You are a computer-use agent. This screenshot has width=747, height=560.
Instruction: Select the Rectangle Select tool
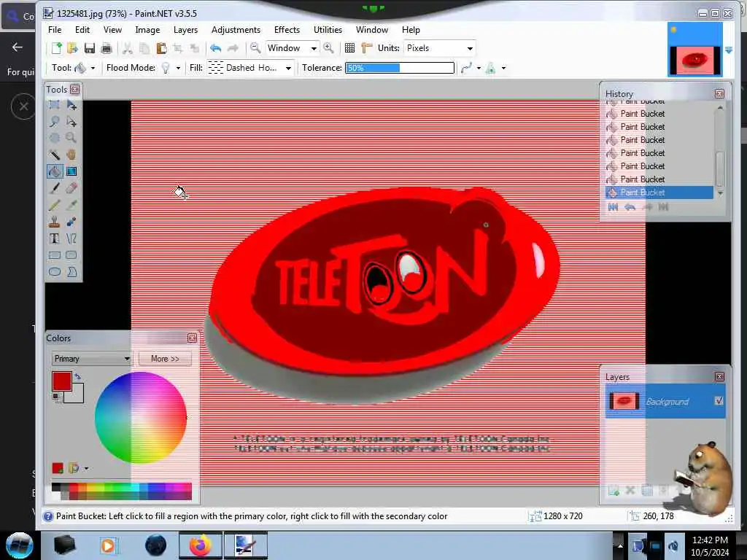(x=54, y=105)
